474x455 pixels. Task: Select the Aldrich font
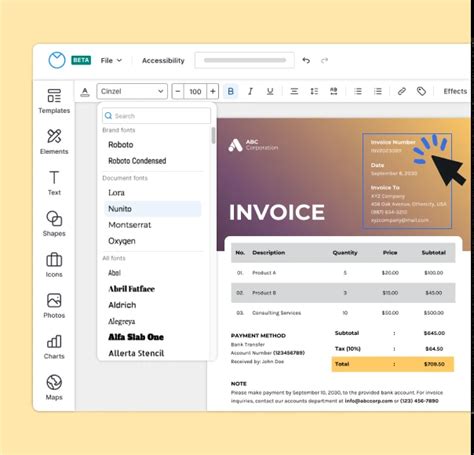(122, 305)
